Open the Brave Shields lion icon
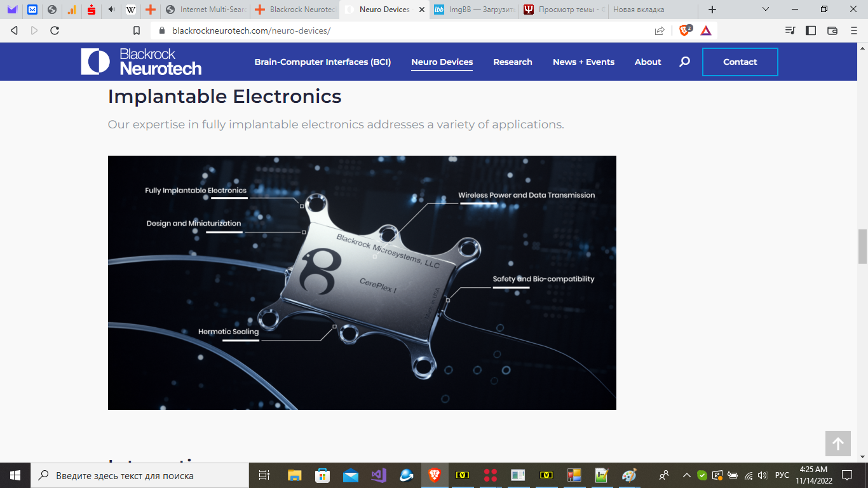This screenshot has height=488, width=868. tap(685, 30)
